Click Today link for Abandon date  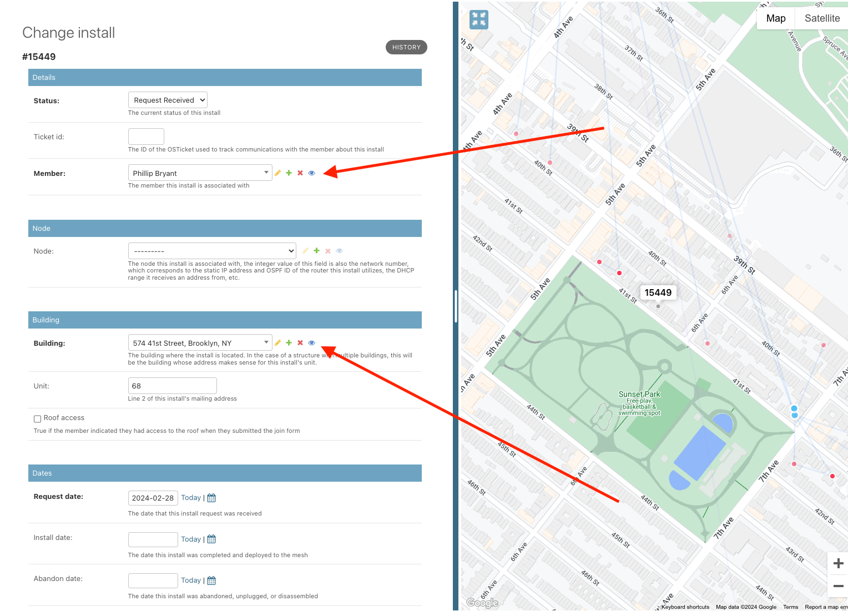coord(191,580)
